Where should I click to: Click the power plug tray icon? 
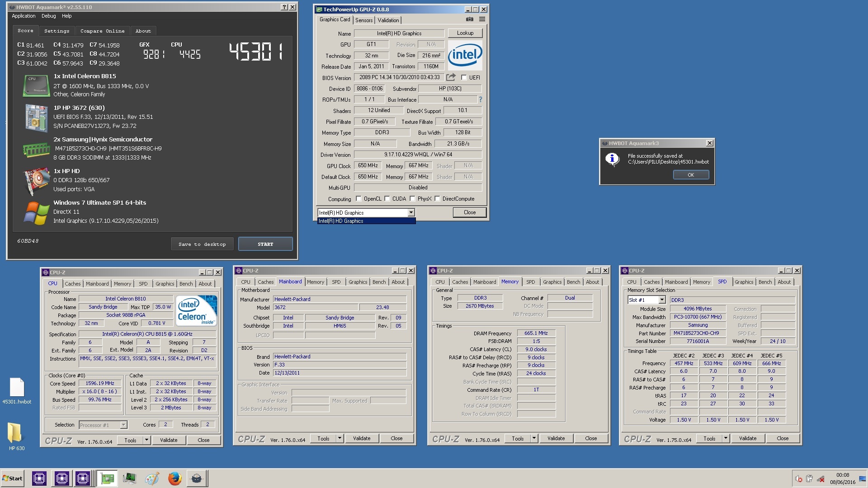[809, 479]
